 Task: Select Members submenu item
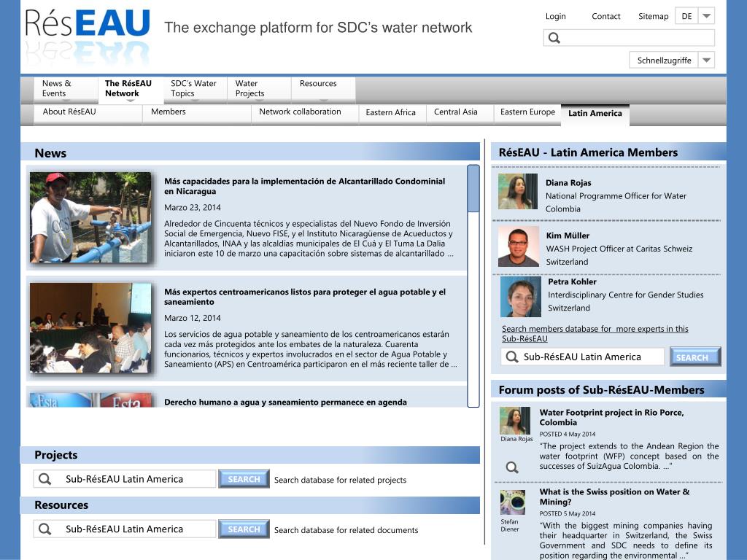169,112
